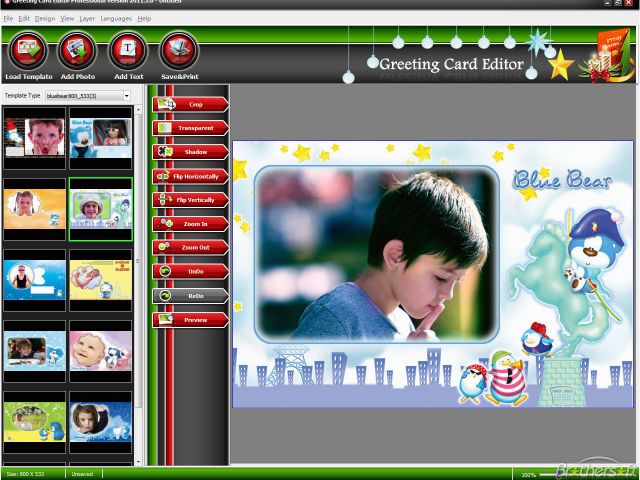
Task: Select the surprised boy template thumbnail
Action: 34,138
